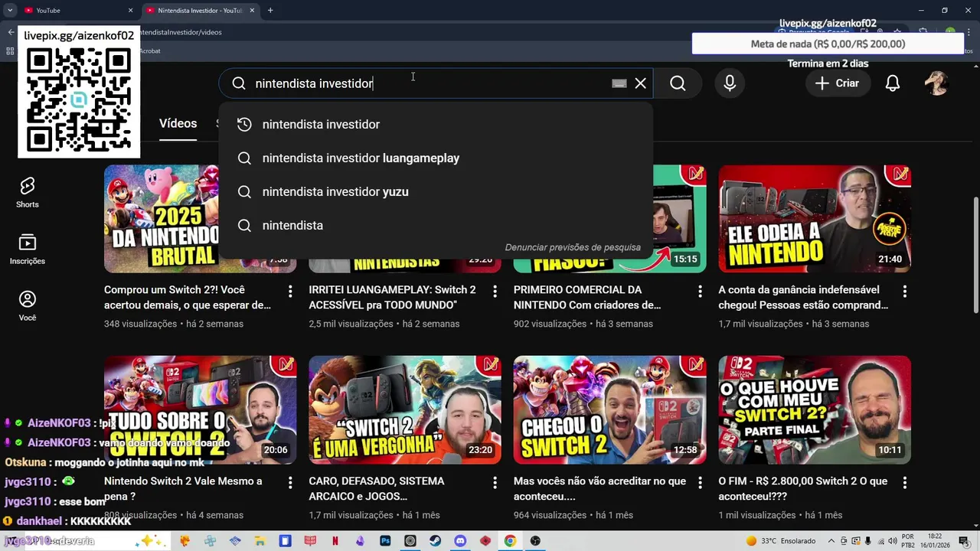The width and height of the screenshot is (980, 551).
Task: Open Chrome from the taskbar
Action: [510, 541]
